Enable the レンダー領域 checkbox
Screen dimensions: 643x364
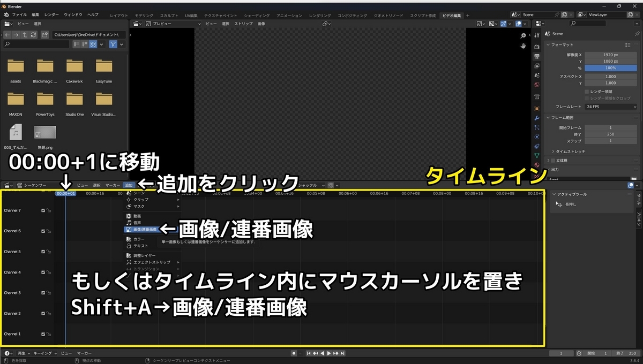[587, 92]
